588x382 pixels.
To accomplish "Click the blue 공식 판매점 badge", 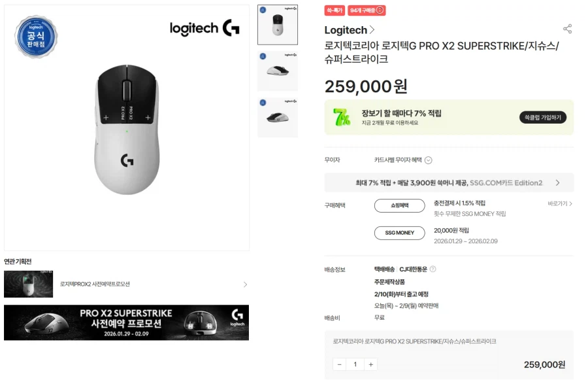I will coord(35,37).
